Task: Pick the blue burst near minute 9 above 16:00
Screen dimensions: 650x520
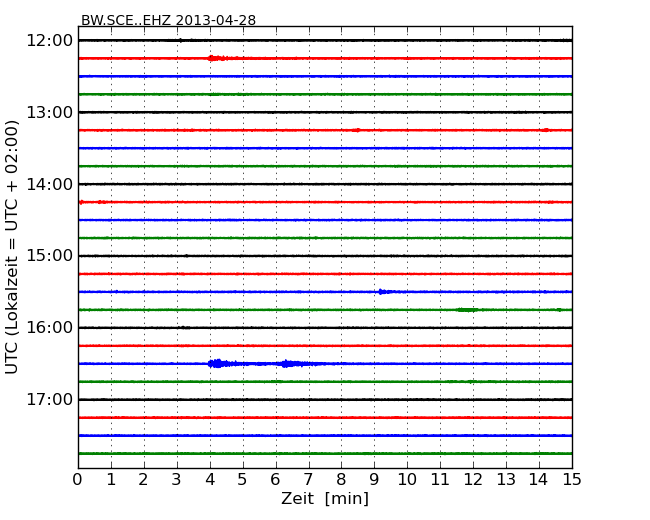Action: point(385,292)
